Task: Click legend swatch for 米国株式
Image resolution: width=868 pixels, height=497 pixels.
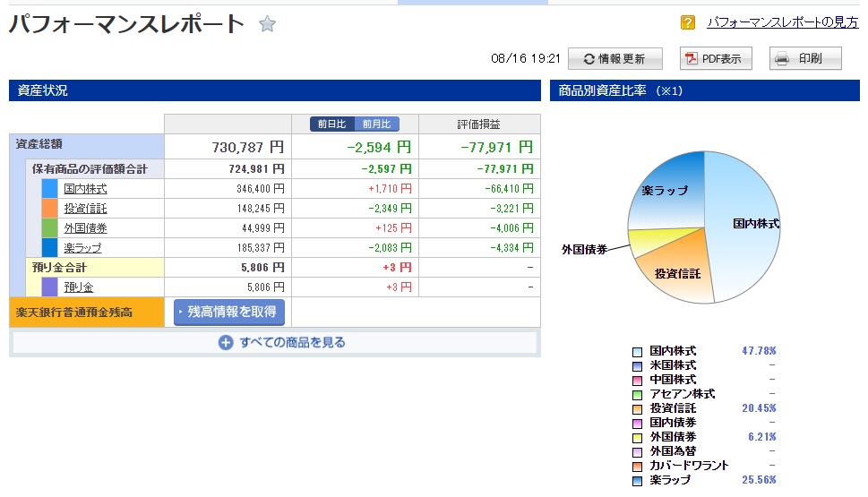Action: [x=638, y=366]
